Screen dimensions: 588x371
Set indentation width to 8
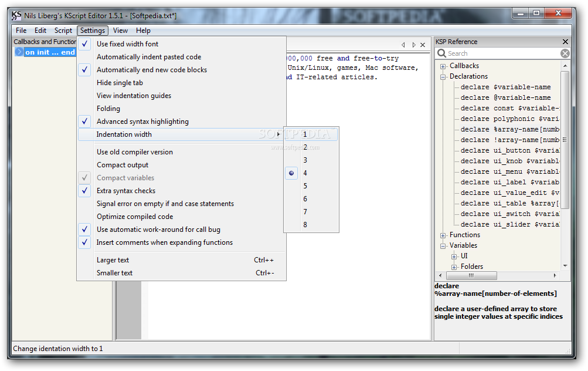311,225
